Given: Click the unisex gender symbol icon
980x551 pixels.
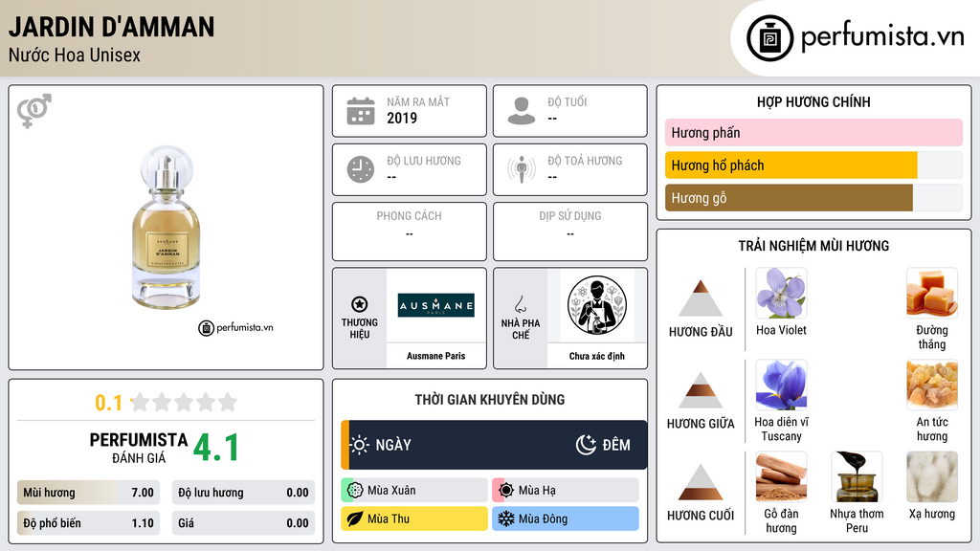Looking at the screenshot, I should coord(34,110).
